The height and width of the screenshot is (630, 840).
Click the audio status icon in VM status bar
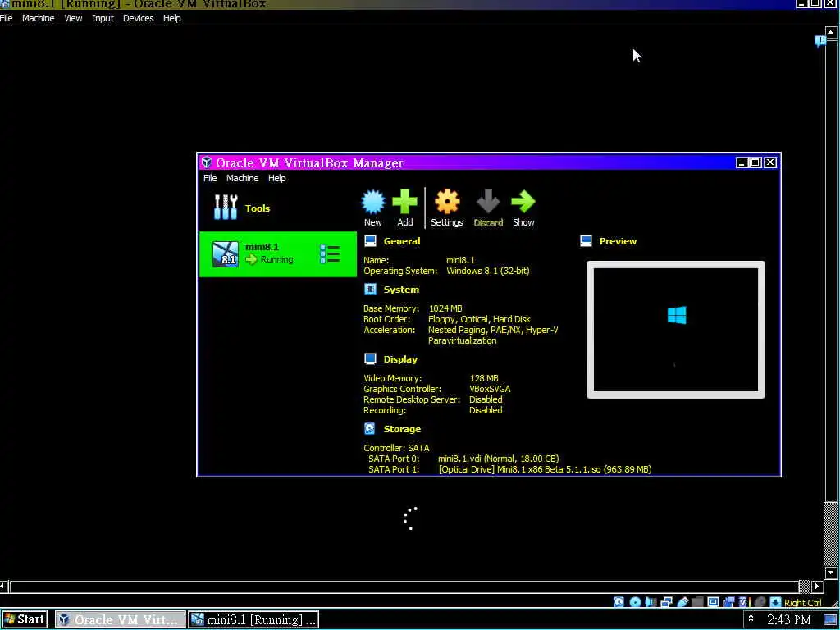pos(651,602)
